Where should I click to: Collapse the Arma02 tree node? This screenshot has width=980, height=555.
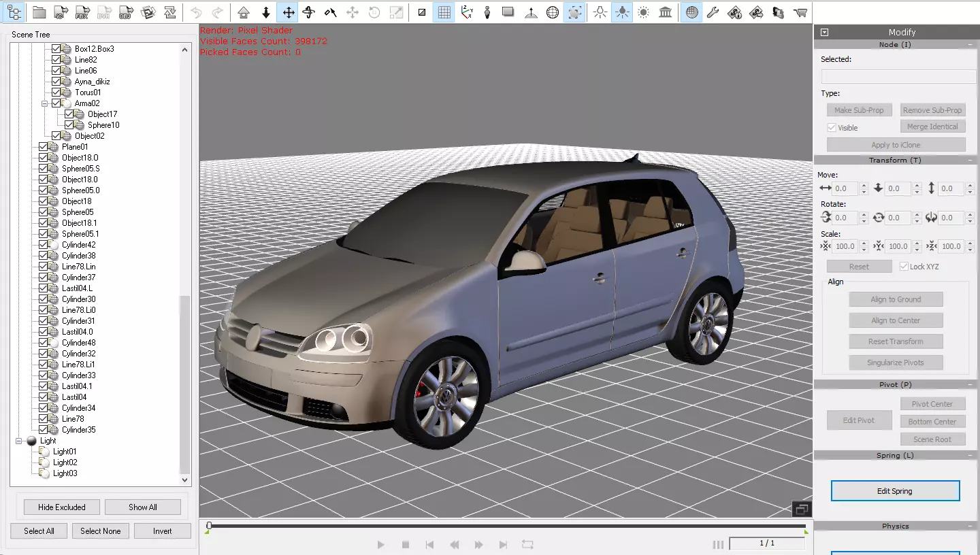coord(45,103)
